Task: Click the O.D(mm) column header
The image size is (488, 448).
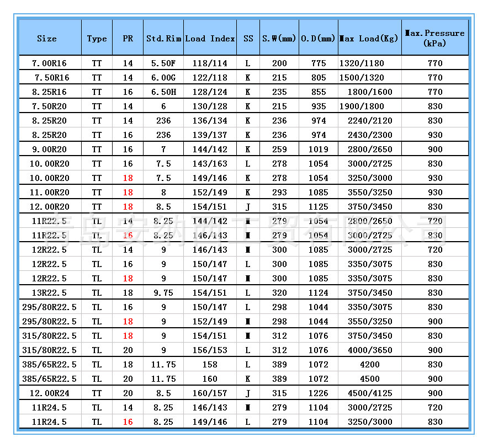Action: click(318, 39)
